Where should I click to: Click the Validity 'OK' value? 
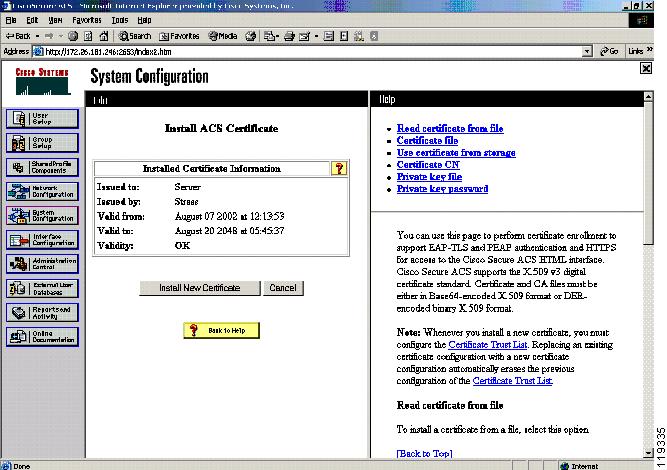pos(182,246)
